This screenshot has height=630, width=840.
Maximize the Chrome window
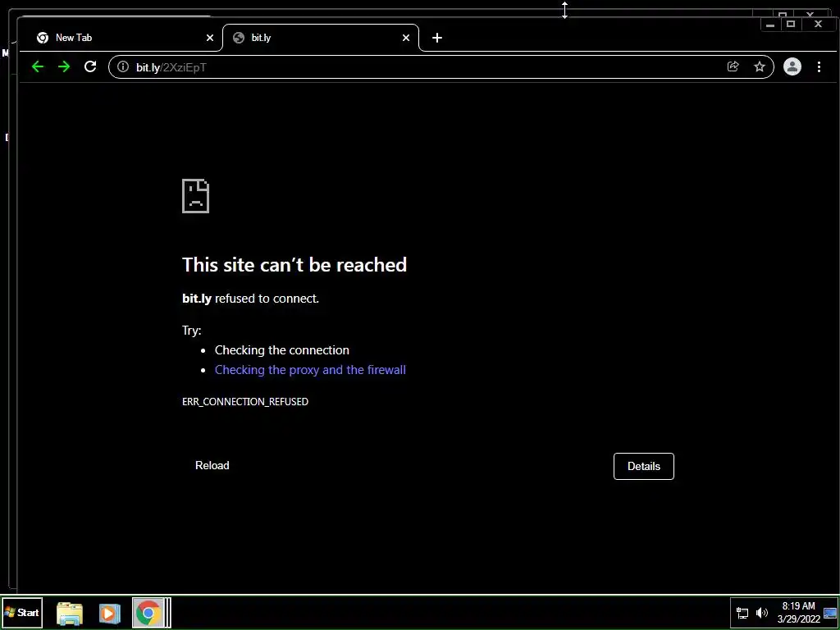(791, 24)
